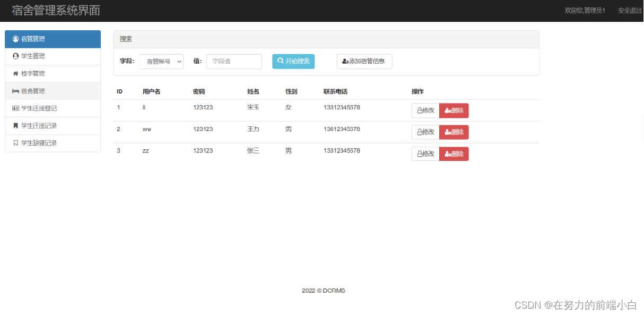
Task: Click the 性别 column header
Action: point(292,92)
